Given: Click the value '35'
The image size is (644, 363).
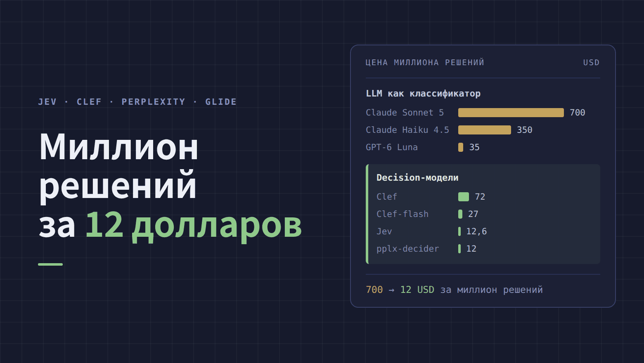Looking at the screenshot, I should (x=474, y=147).
